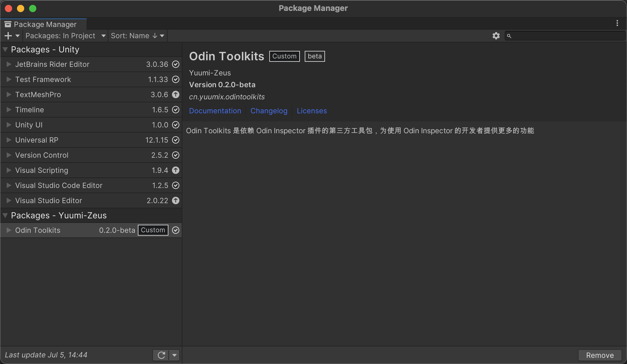Click Unity UI installed checkmark icon

(x=176, y=125)
